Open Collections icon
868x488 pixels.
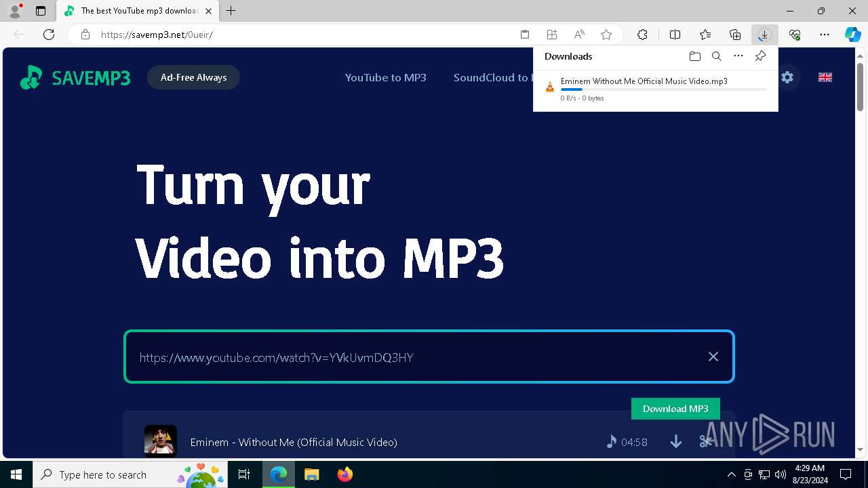(x=735, y=35)
